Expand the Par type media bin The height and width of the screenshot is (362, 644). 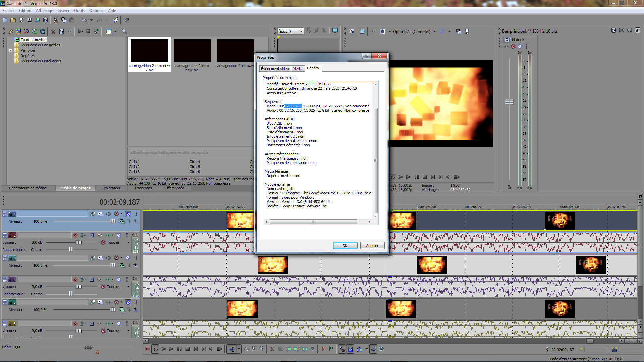tap(11, 50)
